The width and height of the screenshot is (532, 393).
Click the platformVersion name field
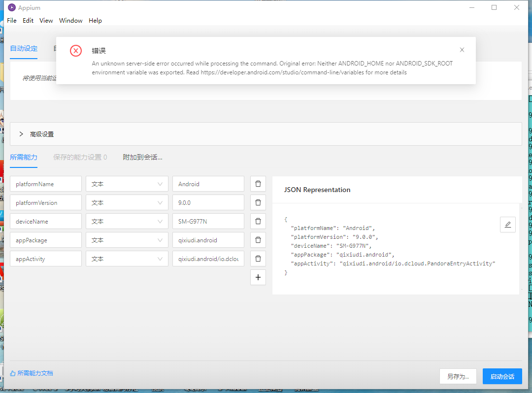tap(46, 202)
